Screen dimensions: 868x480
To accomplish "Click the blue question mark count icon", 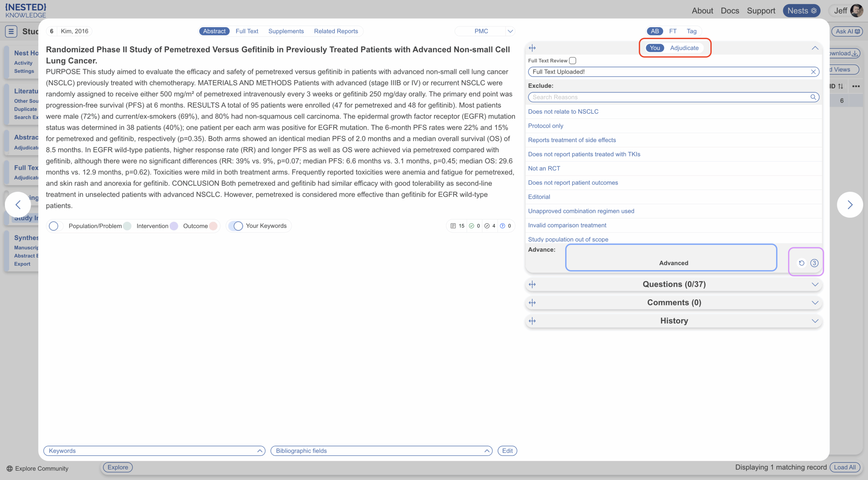I will pyautogui.click(x=502, y=226).
